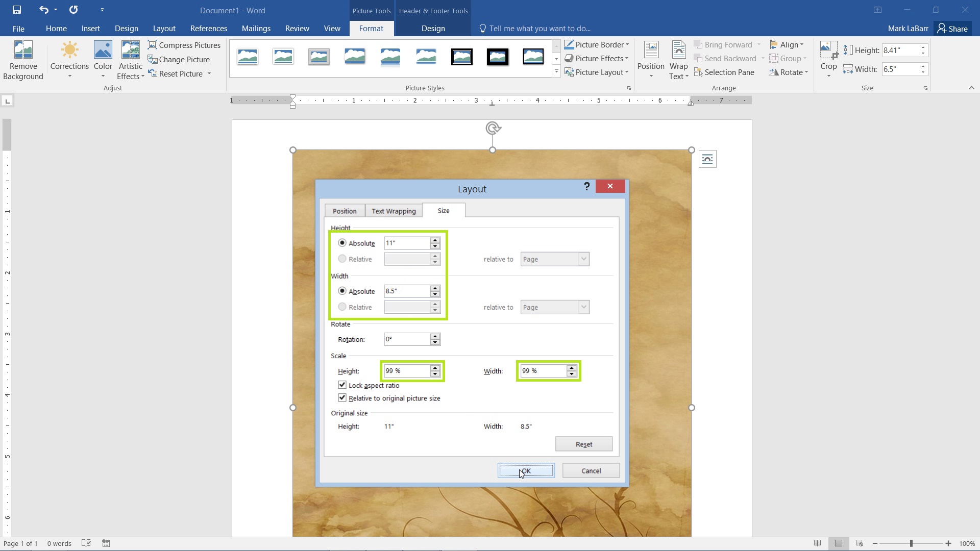Open Customize Quick Access Toolbar dropdown
This screenshot has height=551, width=980.
click(x=102, y=10)
